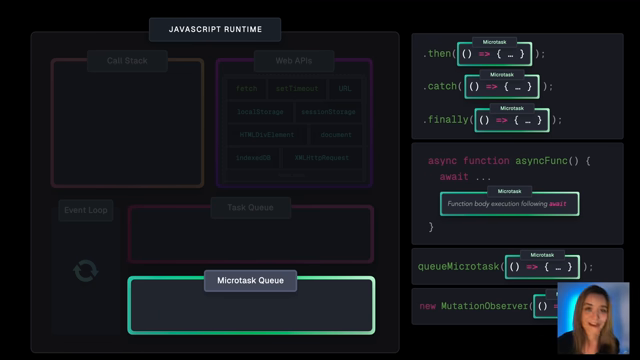The height and width of the screenshot is (360, 640).
Task: Click the Microtask Queue label
Action: point(250,280)
